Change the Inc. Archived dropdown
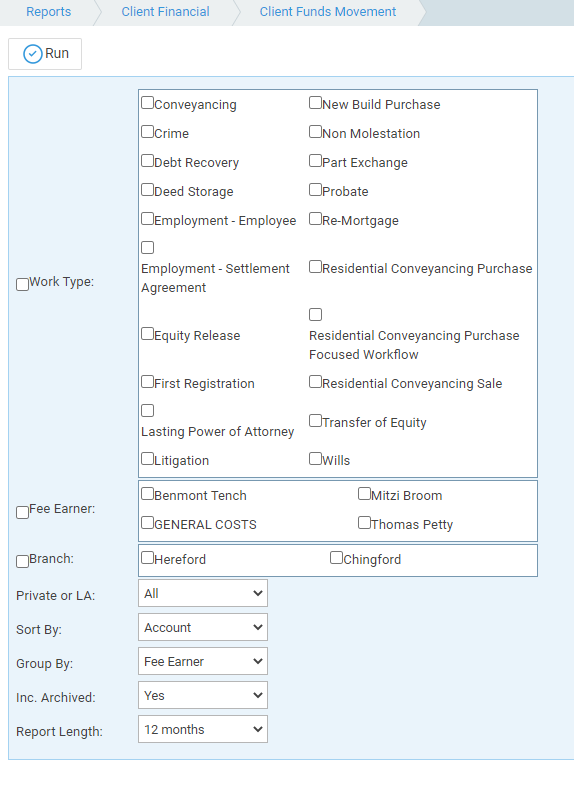This screenshot has width=574, height=809. tap(203, 695)
